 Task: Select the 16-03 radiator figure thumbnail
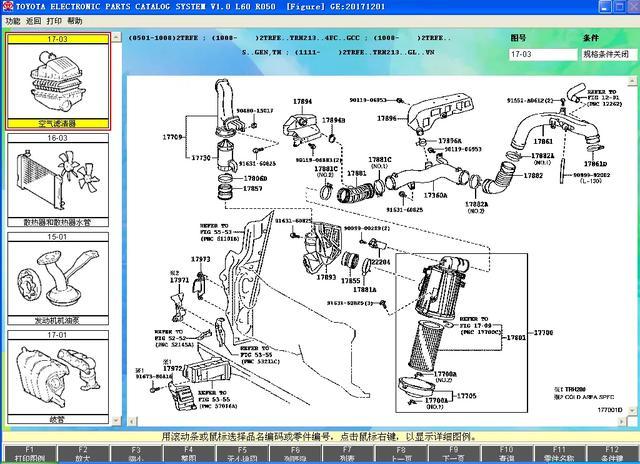[x=58, y=180]
